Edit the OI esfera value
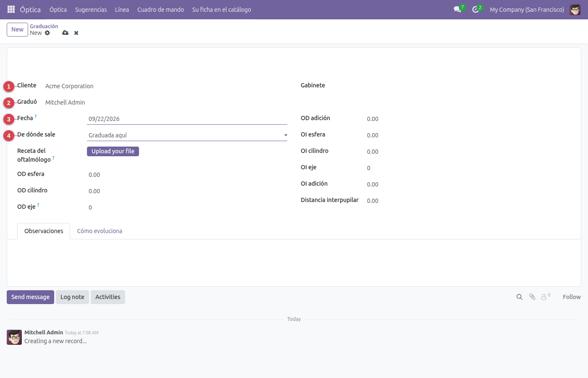The width and height of the screenshot is (588, 378). pyautogui.click(x=468, y=135)
